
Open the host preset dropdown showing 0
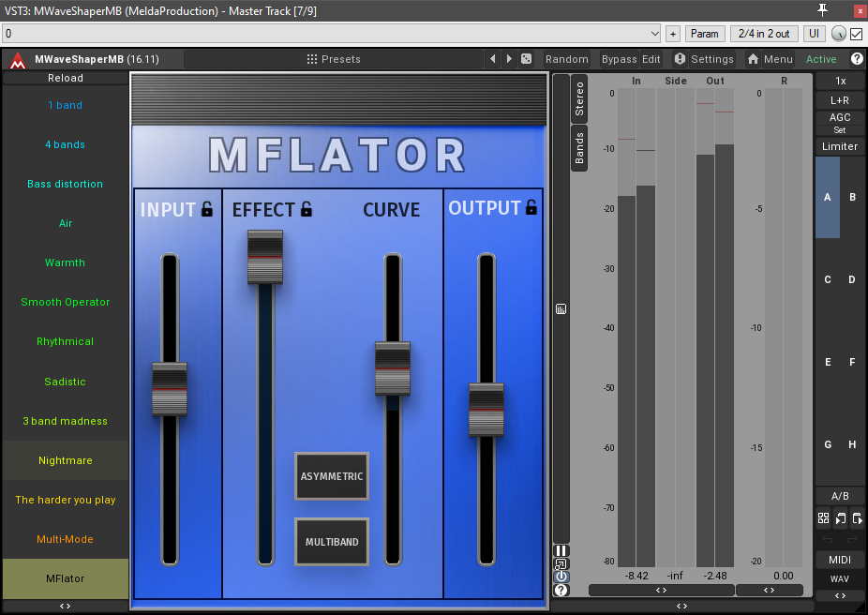pos(332,34)
